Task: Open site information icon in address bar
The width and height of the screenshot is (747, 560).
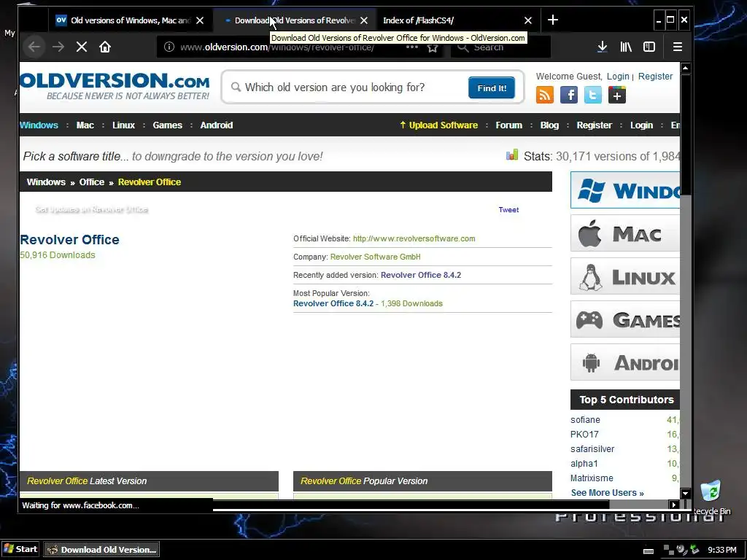Action: click(169, 47)
